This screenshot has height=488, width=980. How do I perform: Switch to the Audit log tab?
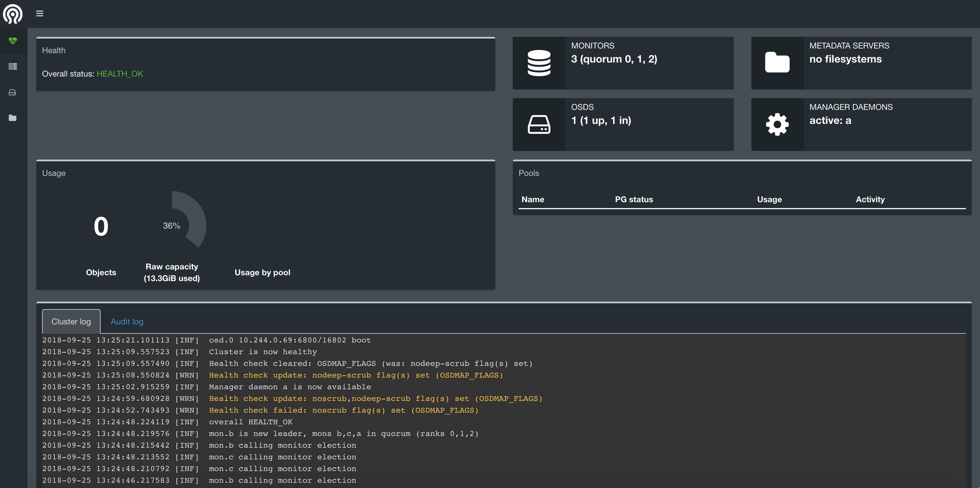[127, 321]
